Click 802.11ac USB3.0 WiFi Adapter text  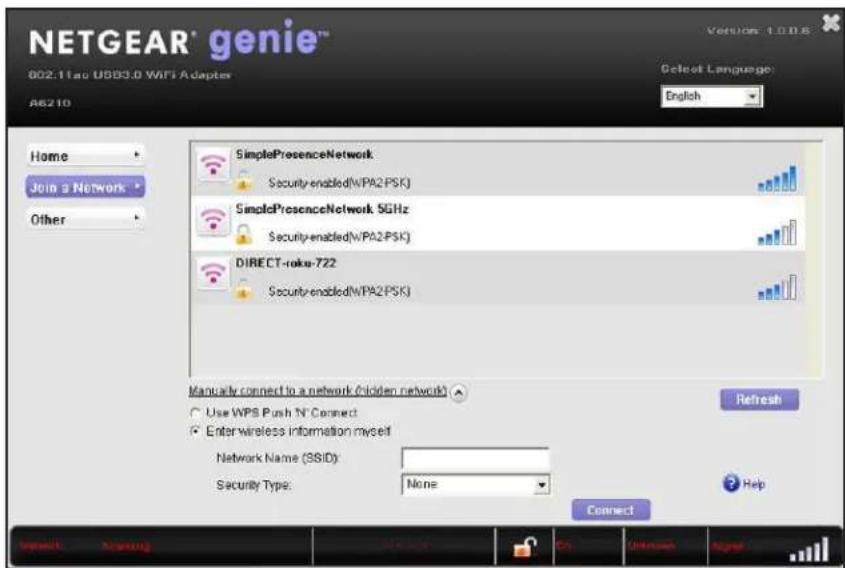[x=129, y=75]
